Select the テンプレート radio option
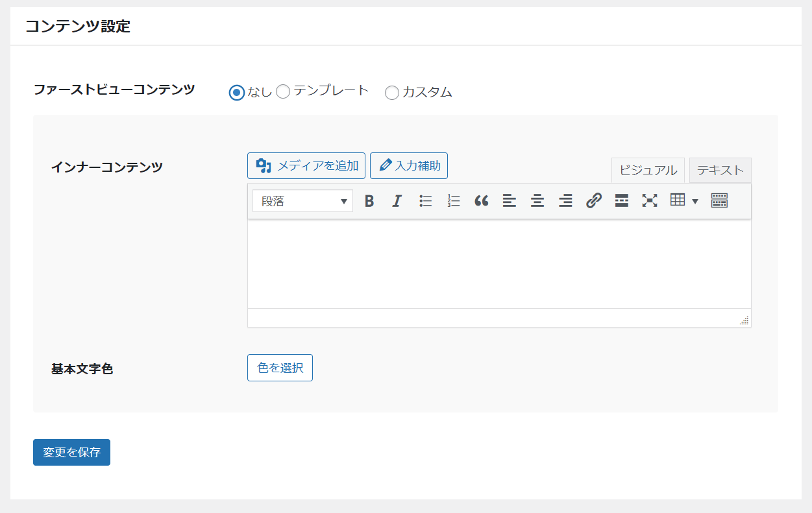Screen dimensions: 812x513 [283, 92]
